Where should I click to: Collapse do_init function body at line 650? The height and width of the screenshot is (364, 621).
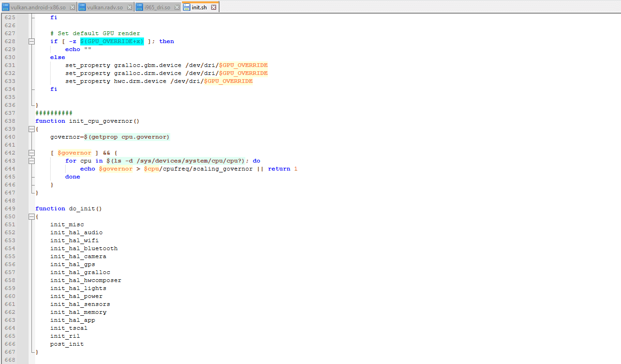[x=31, y=216]
